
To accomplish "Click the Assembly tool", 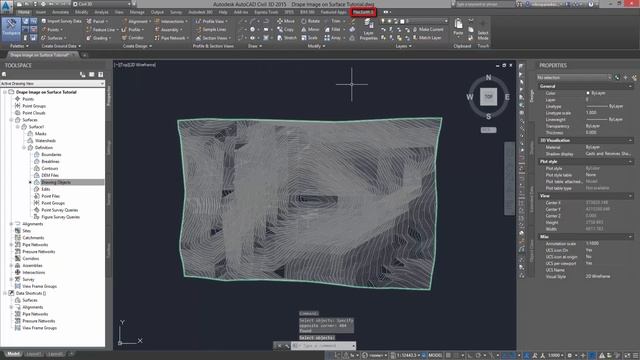I will [x=168, y=29].
